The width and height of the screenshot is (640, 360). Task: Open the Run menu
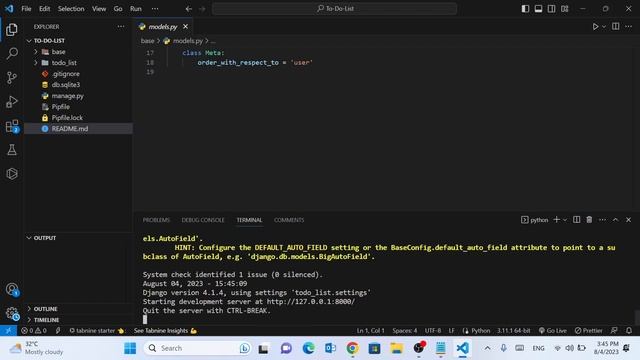pos(136,9)
